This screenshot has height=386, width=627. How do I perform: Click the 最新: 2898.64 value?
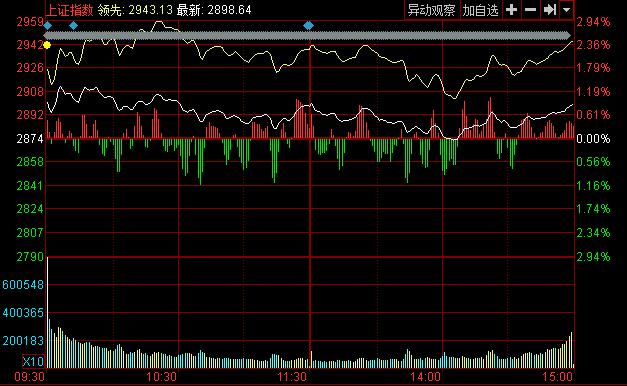tap(214, 10)
